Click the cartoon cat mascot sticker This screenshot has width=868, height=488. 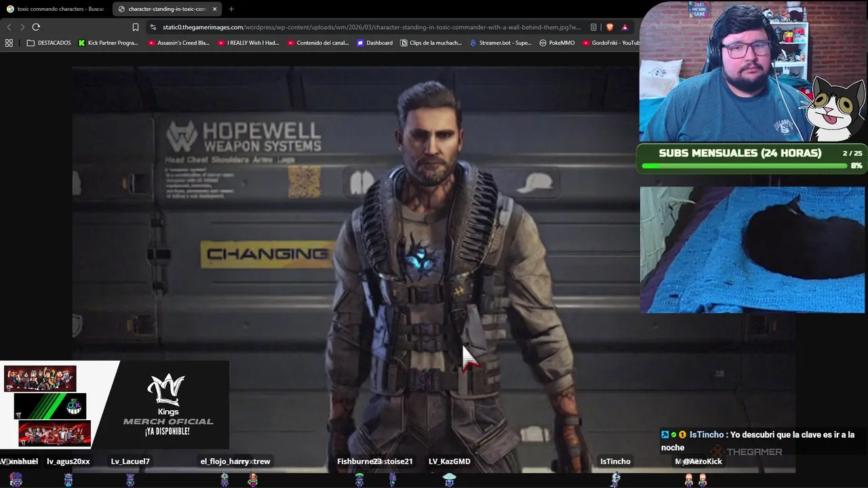[834, 108]
